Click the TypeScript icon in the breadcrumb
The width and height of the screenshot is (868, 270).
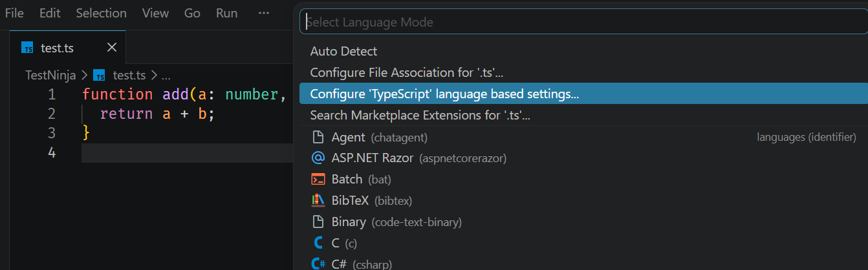tap(99, 75)
